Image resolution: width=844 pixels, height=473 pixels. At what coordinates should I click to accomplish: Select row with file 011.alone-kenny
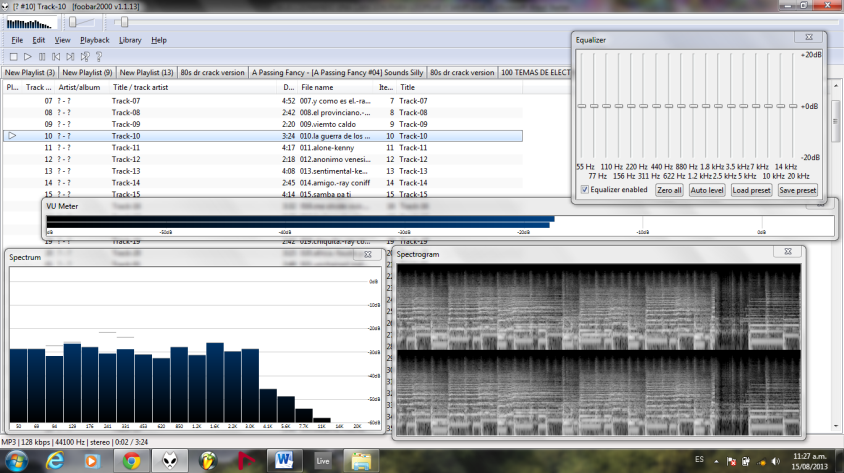[263, 147]
